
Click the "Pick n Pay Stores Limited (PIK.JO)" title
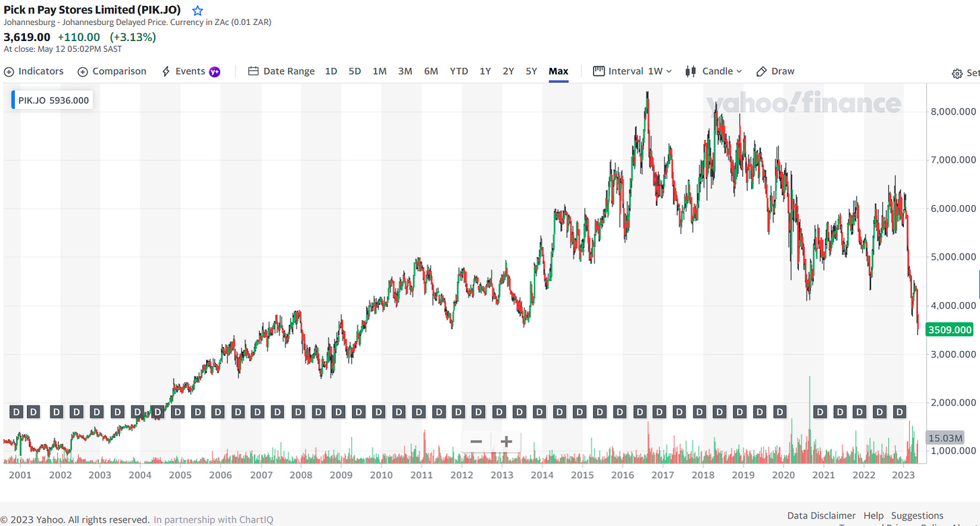pyautogui.click(x=92, y=10)
